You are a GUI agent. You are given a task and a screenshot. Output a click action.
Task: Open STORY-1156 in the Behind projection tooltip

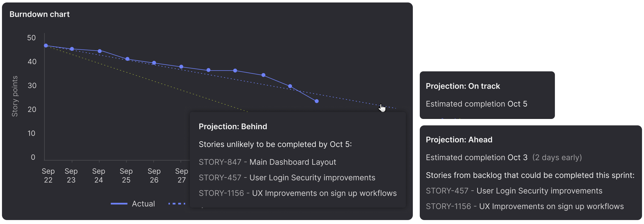click(x=297, y=193)
